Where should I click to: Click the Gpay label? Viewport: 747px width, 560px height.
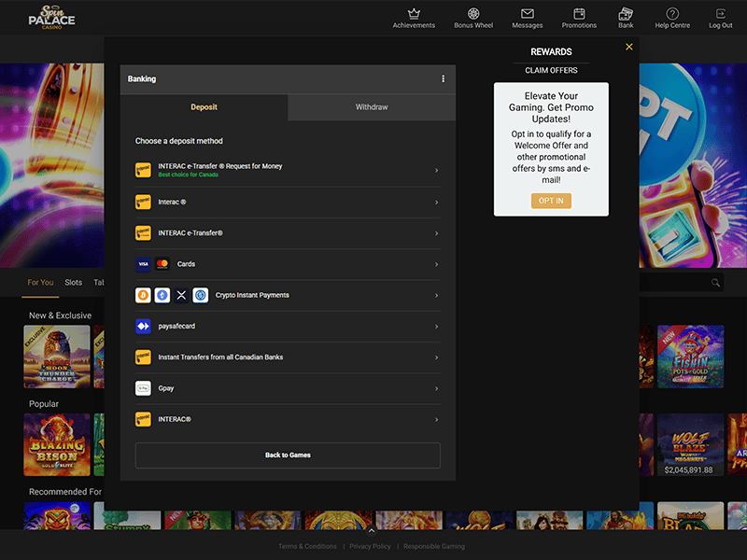(166, 388)
